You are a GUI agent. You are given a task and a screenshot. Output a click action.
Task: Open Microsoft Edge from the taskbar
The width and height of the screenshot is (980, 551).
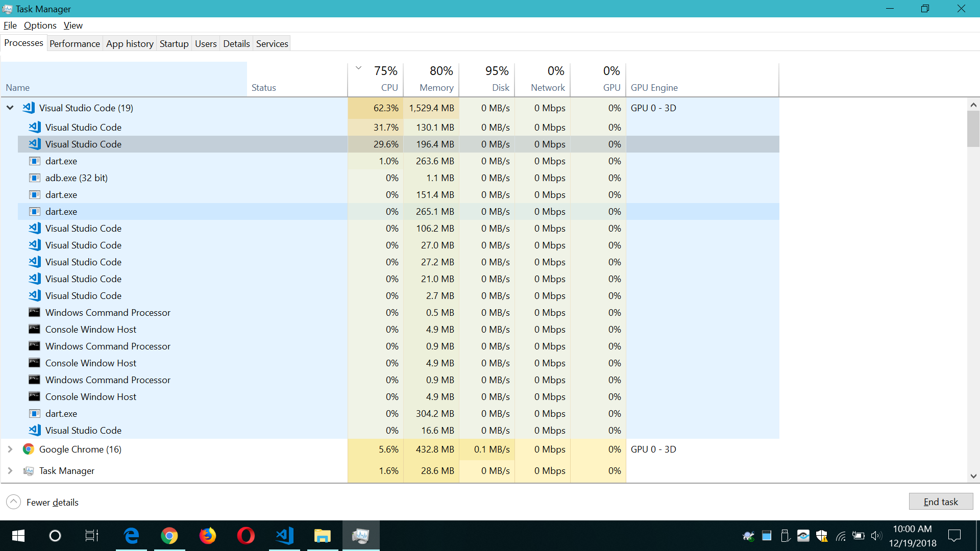[x=131, y=536]
